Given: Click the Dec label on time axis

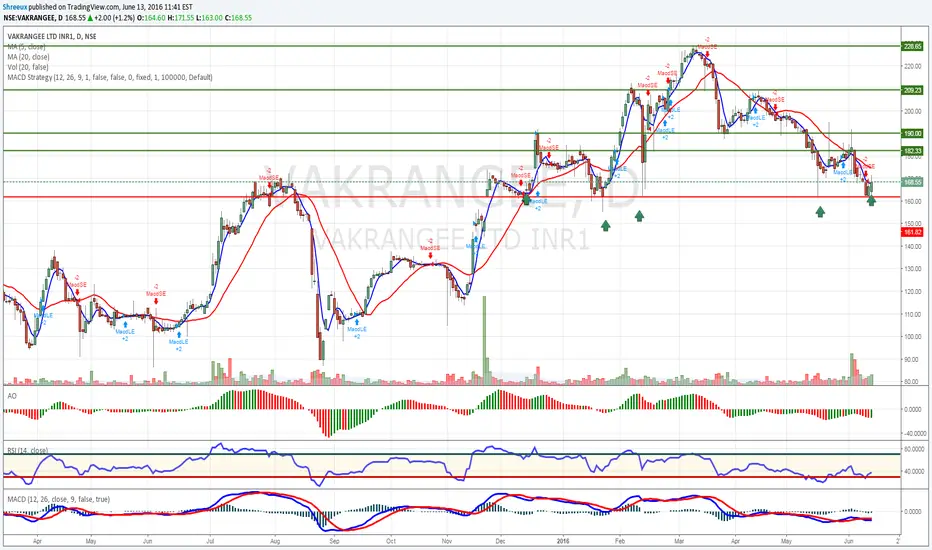Looking at the screenshot, I should pos(500,541).
